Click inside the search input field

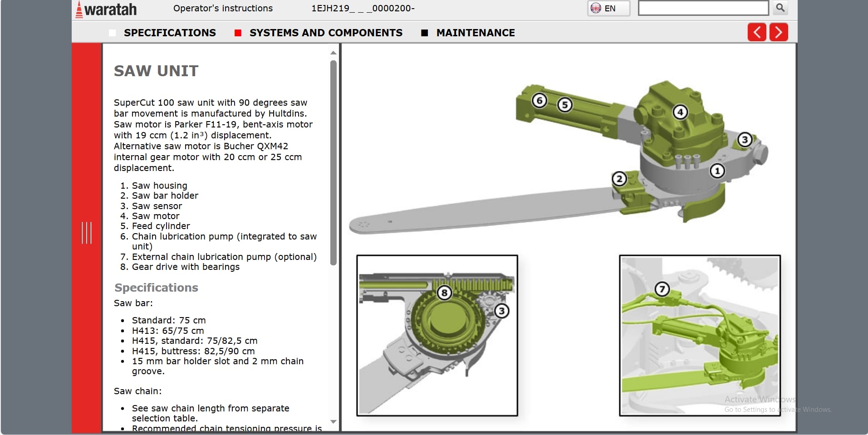(x=703, y=8)
